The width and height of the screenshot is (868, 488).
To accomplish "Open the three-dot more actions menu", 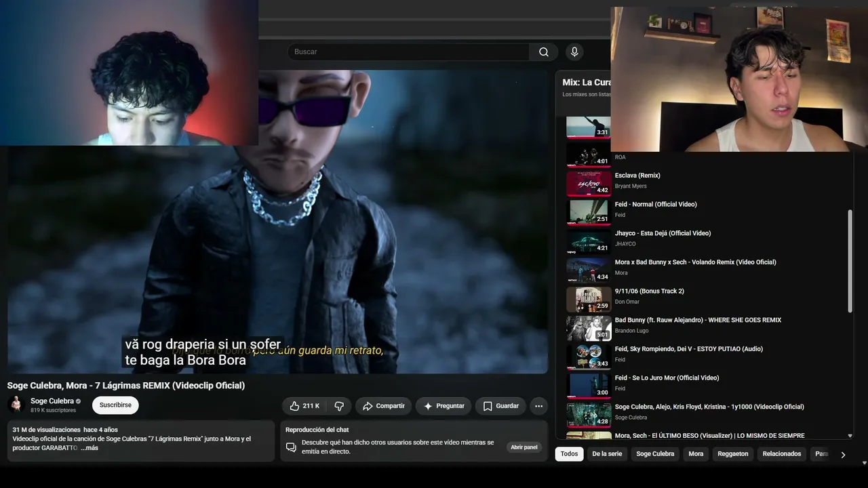I will coord(538,406).
